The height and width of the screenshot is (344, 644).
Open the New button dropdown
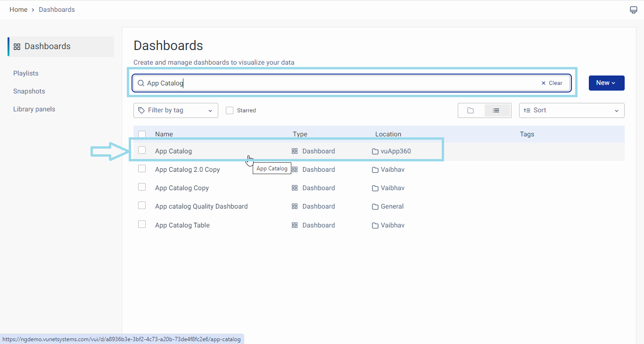(606, 83)
